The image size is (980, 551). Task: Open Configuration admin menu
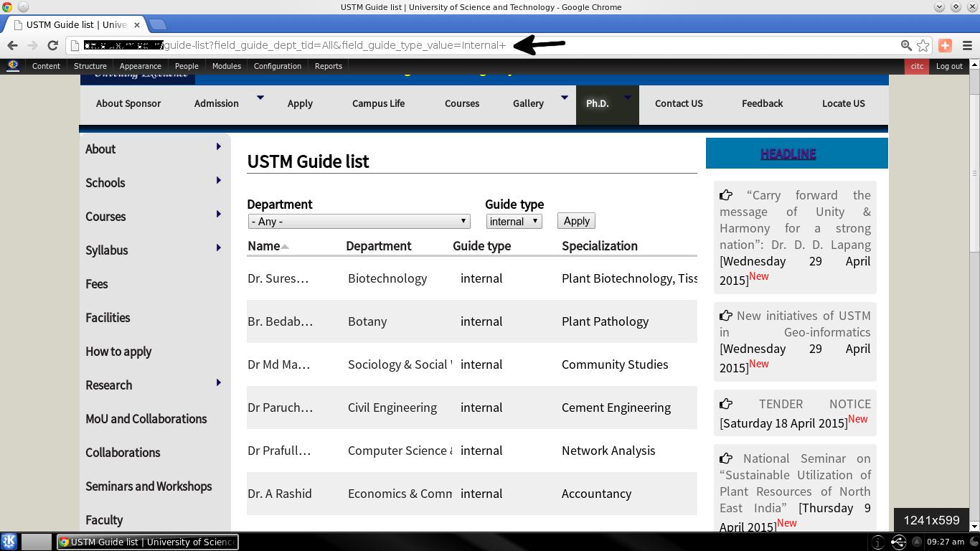pyautogui.click(x=278, y=66)
